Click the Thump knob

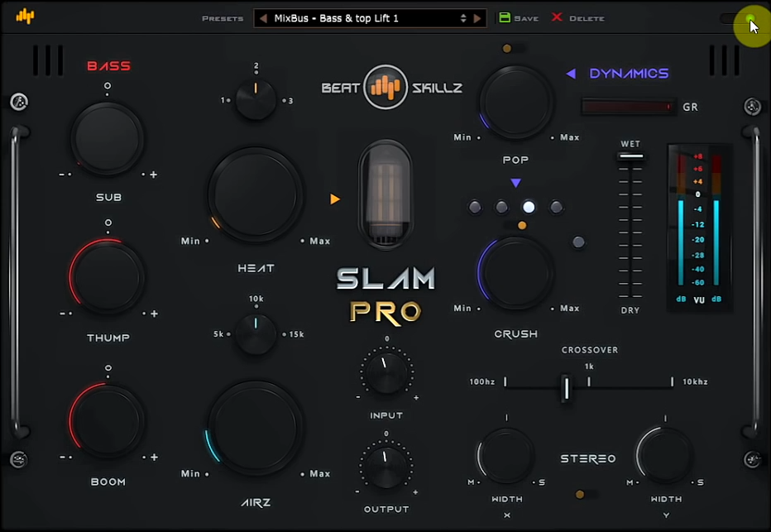pos(108,277)
